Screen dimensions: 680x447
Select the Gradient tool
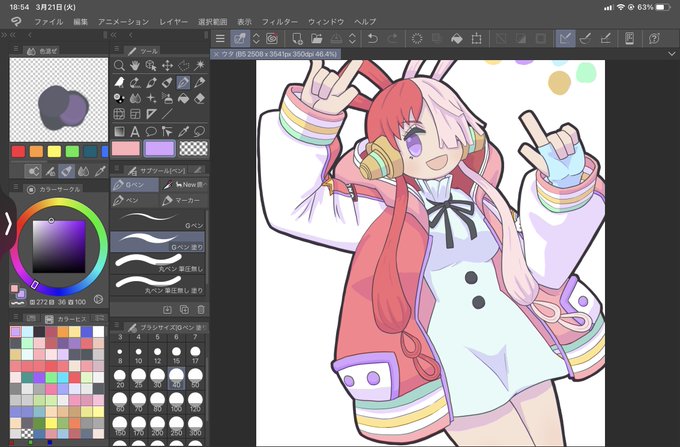click(119, 131)
